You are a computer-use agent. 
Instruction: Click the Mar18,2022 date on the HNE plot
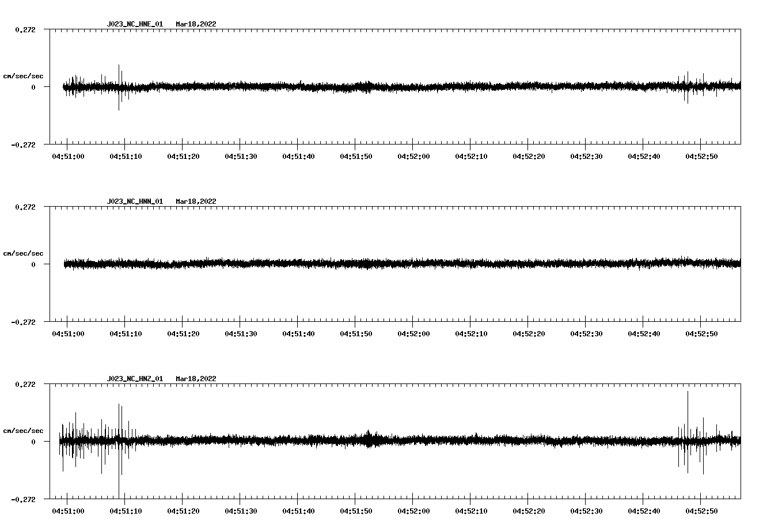196,24
